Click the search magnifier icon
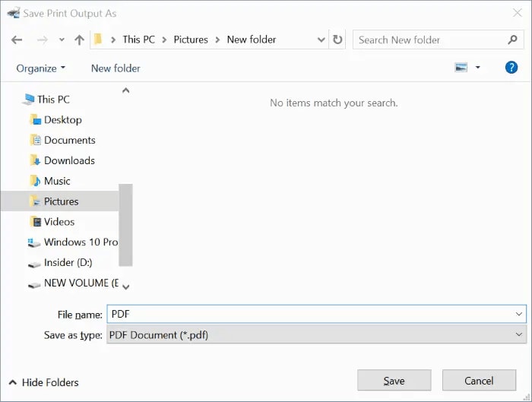Viewport: 532px width, 402px height. click(x=513, y=40)
